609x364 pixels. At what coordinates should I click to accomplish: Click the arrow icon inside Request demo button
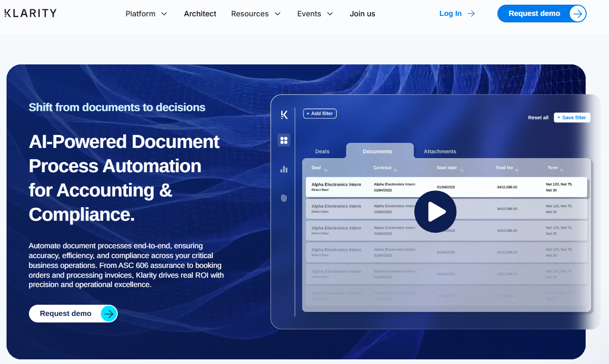(x=577, y=14)
